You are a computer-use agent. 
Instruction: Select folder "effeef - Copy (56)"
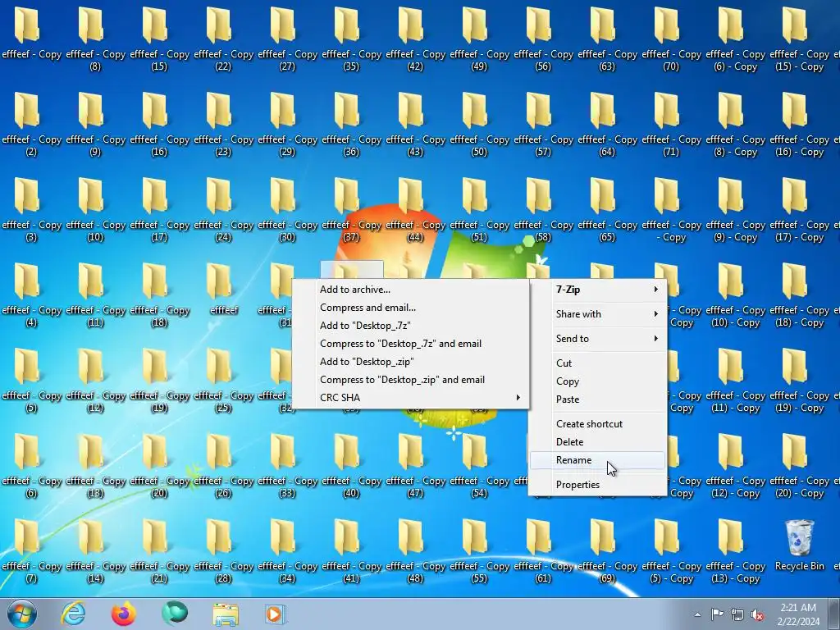(x=543, y=39)
